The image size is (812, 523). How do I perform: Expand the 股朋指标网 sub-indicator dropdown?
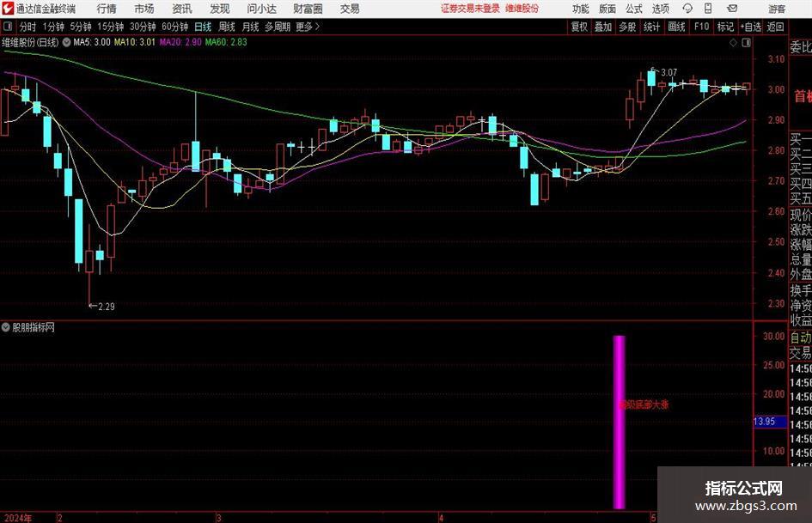[x=6, y=327]
